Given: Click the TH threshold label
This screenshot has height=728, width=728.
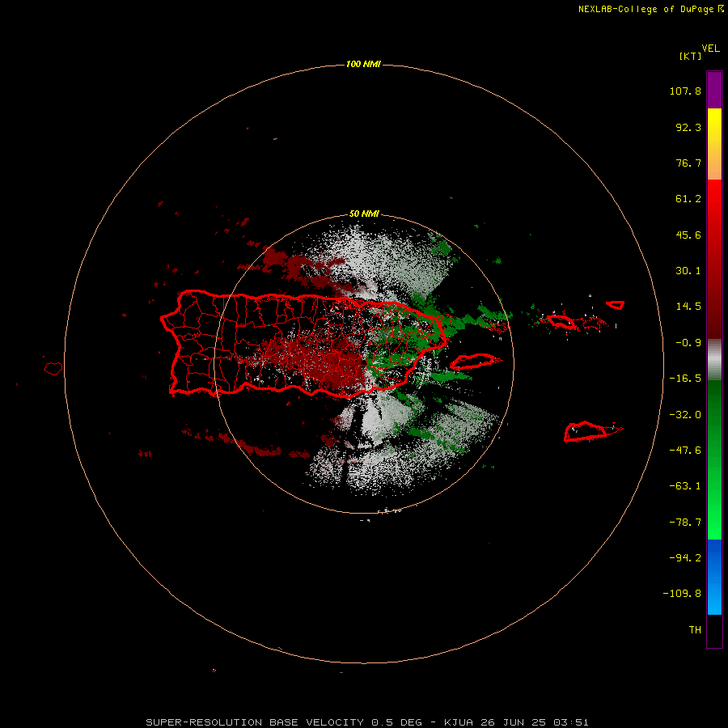Looking at the screenshot, I should (695, 630).
